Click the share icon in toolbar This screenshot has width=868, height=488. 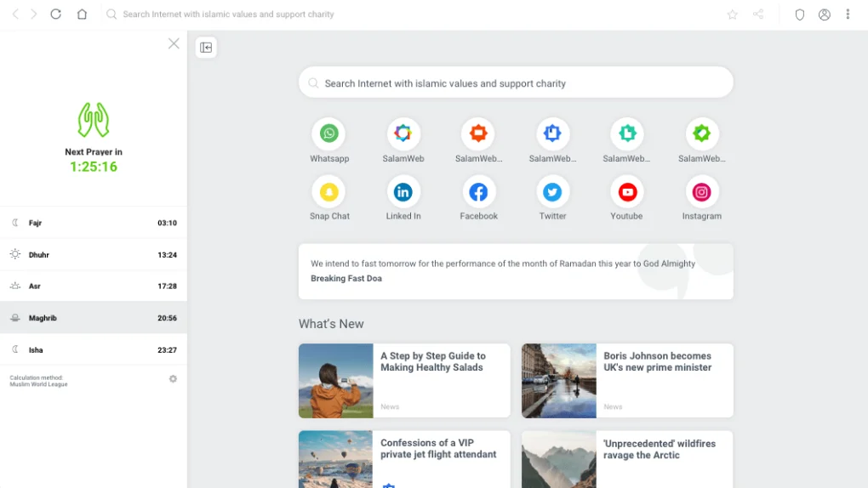(x=758, y=14)
